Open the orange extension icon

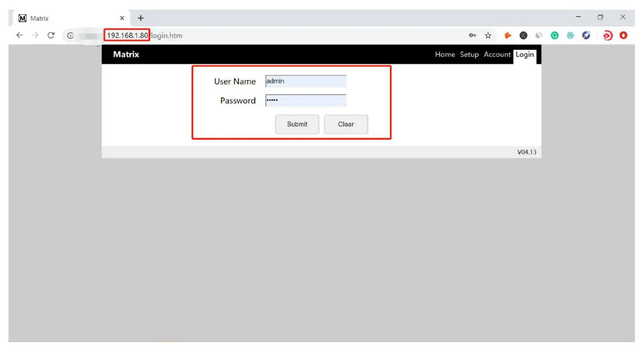click(x=507, y=36)
